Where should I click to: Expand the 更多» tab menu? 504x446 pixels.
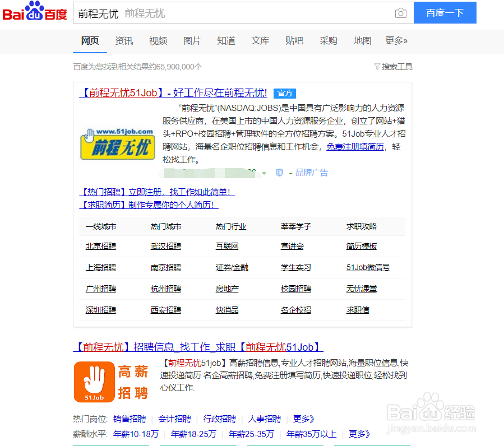point(397,41)
